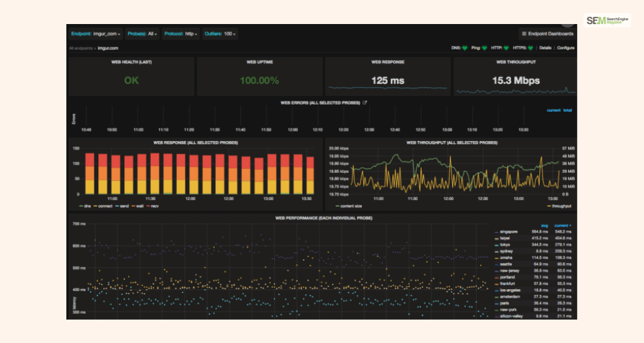
Task: Select the frankfurt probe legend entry
Action: tap(507, 283)
